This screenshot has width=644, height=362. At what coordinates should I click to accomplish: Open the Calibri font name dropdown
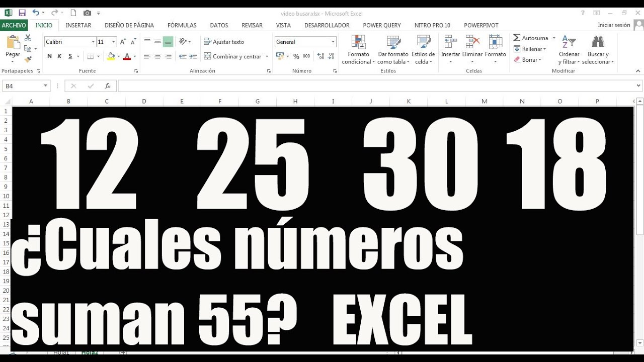(x=93, y=42)
